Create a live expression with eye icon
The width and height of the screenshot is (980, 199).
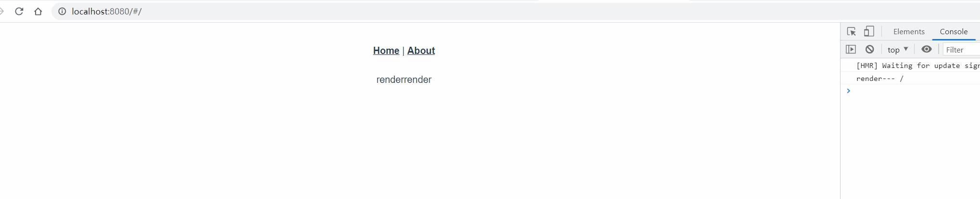pos(927,49)
